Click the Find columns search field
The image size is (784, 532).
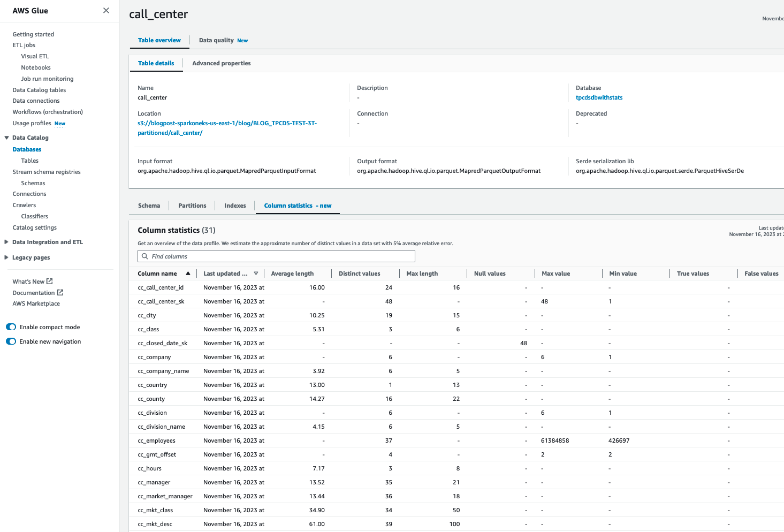click(276, 256)
